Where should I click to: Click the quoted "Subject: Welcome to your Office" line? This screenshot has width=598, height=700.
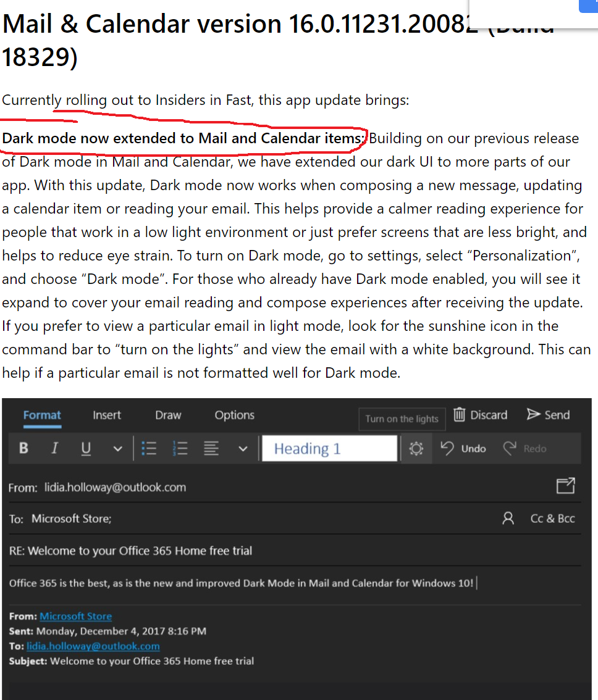point(132,661)
